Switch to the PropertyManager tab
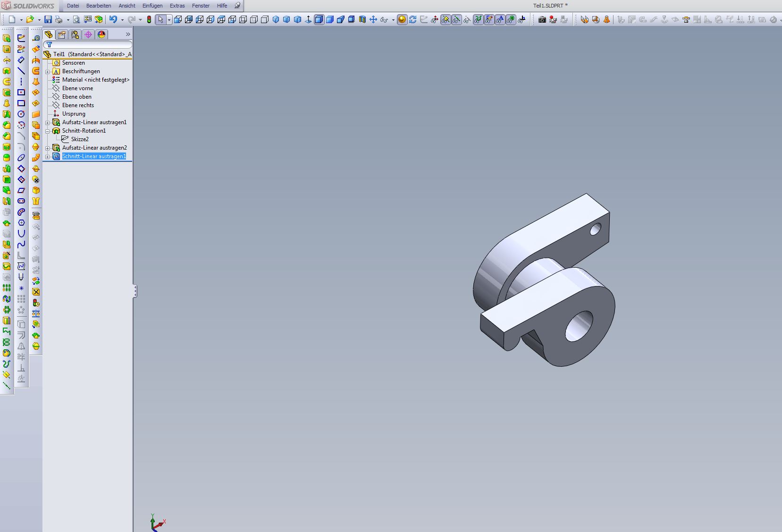The height and width of the screenshot is (532, 782). (x=62, y=34)
